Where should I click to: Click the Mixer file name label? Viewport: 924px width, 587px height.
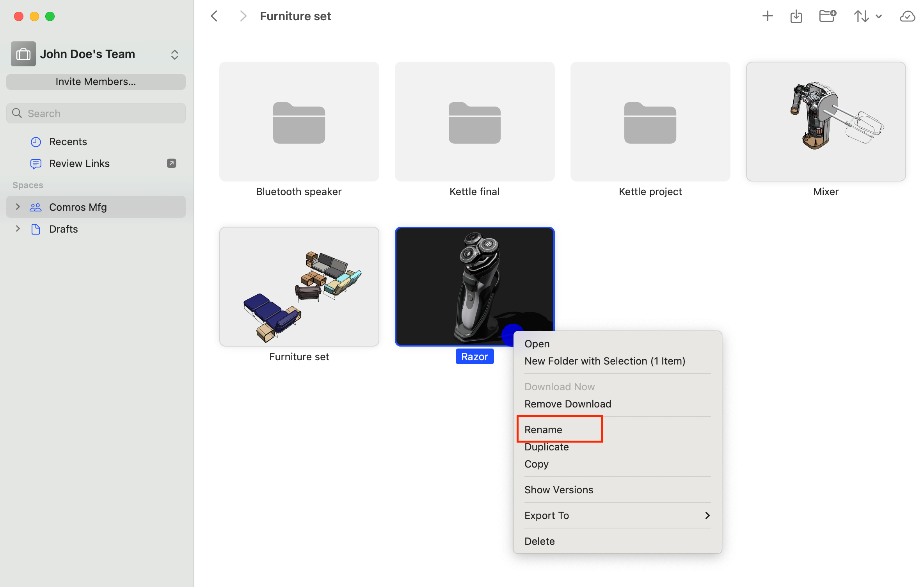826,192
